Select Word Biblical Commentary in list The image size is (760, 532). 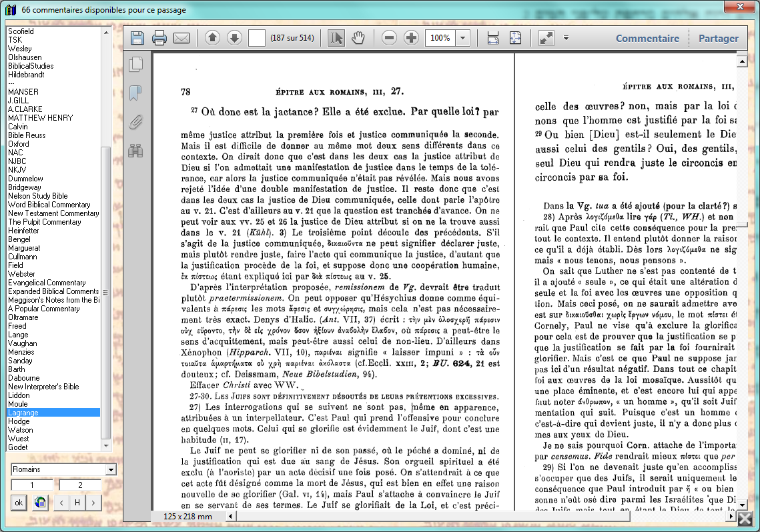tap(49, 205)
